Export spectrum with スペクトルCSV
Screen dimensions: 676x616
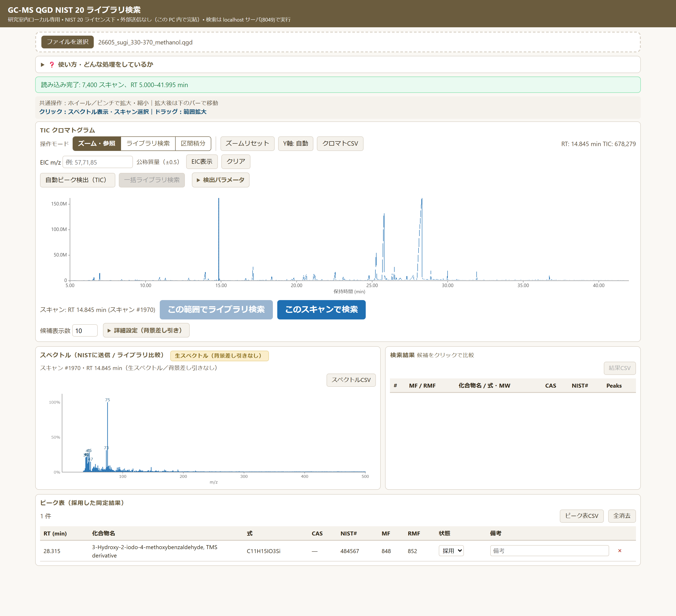pos(351,380)
